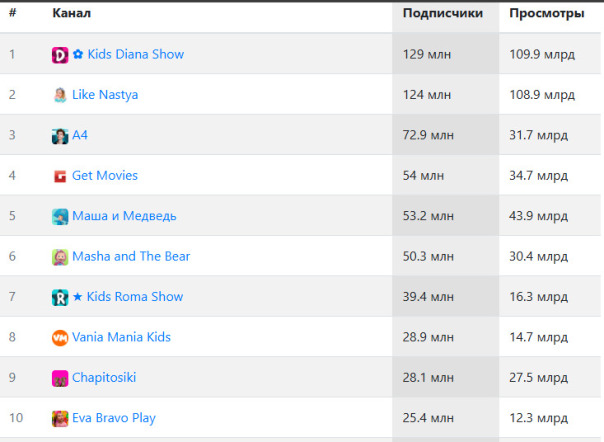Select the 53.2 млн subscribers cell
The image size is (604, 442).
tap(446, 216)
